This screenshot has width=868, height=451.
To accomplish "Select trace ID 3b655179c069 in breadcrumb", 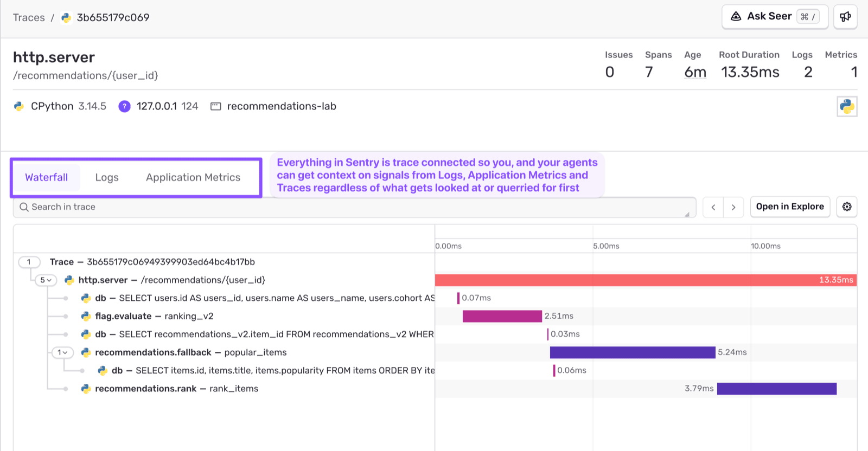I will click(113, 17).
